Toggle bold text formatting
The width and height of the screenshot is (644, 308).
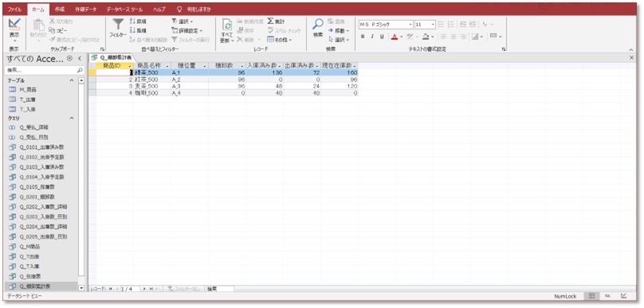[363, 37]
